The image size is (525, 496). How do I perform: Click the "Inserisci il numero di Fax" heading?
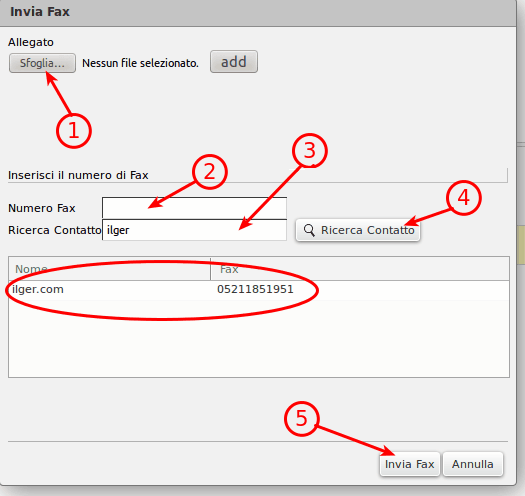(78, 175)
